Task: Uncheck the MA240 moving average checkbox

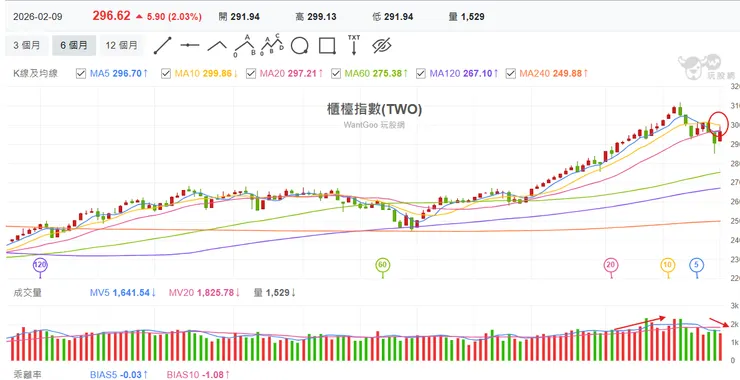Action: point(510,74)
